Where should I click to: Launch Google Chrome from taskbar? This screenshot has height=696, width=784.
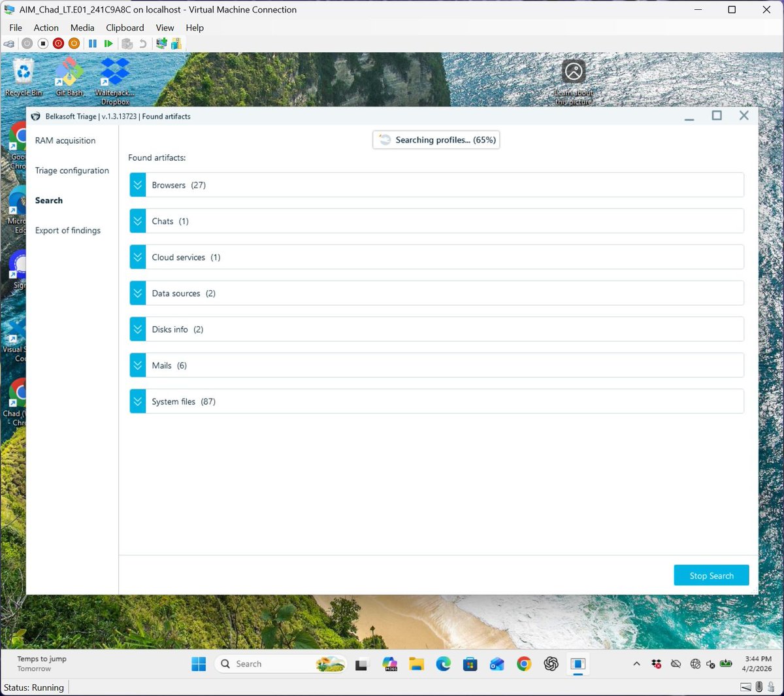pos(524,664)
